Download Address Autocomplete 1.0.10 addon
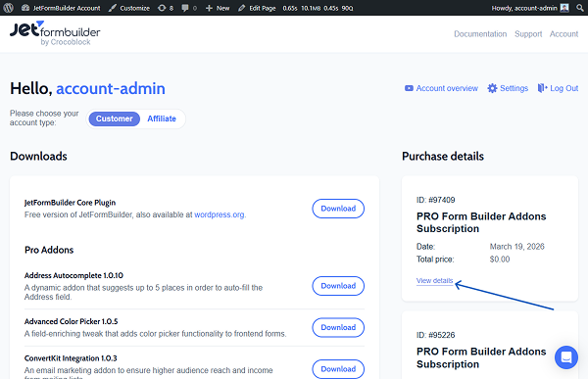This screenshot has height=379, width=588. coord(338,286)
